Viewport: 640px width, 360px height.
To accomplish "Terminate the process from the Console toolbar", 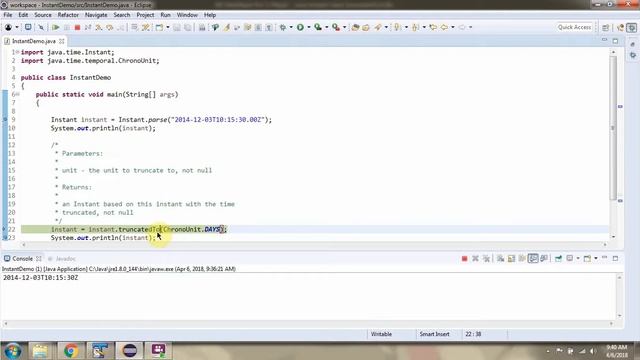I will tap(464, 258).
